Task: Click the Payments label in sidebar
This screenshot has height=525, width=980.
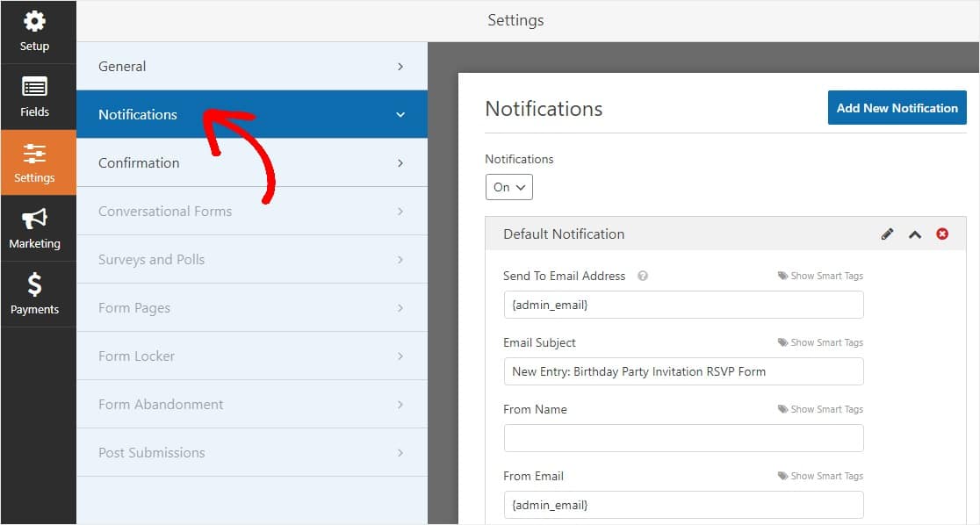Action: tap(34, 309)
